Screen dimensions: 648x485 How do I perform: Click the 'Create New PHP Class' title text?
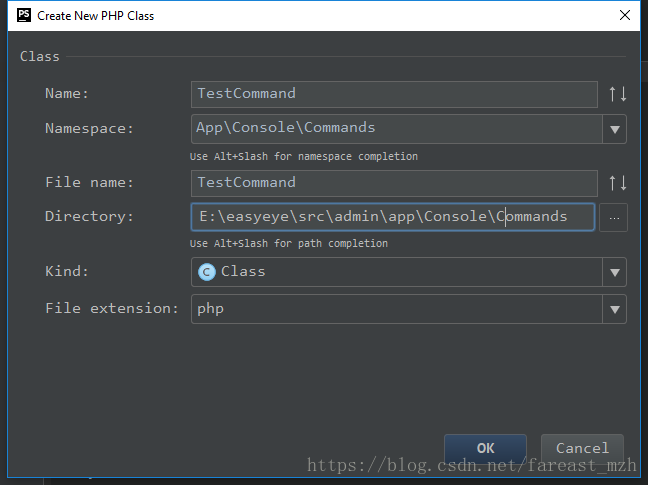pyautogui.click(x=95, y=16)
